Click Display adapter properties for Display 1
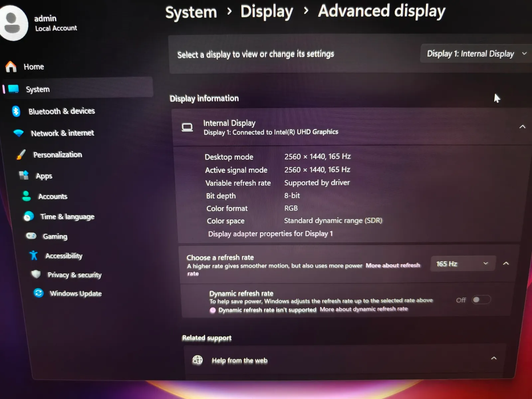Screen dimensions: 532x399 tap(270, 234)
